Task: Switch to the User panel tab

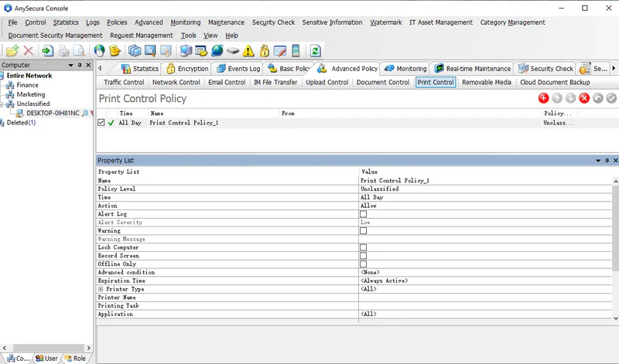Action: point(47,358)
